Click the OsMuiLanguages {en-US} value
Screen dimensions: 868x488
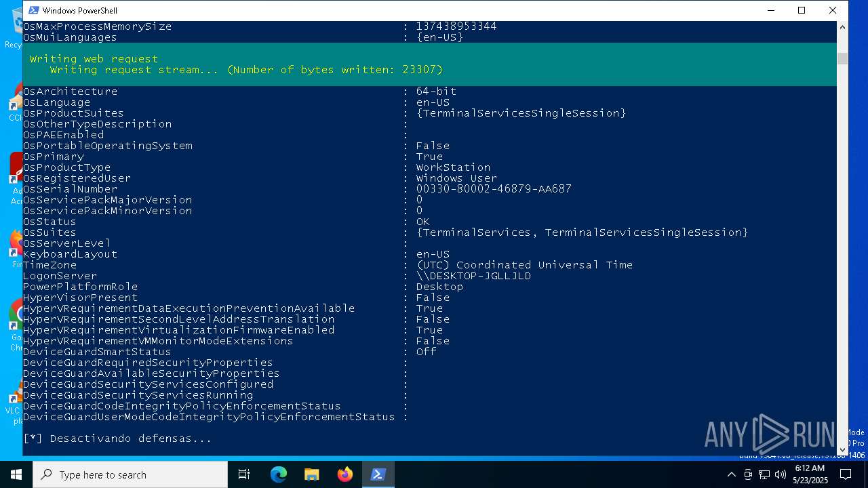(x=439, y=37)
